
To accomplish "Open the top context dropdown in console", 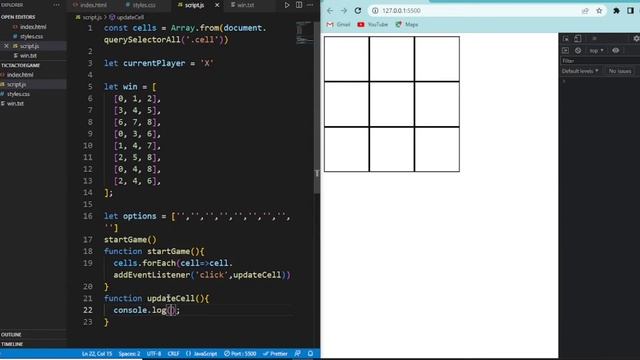I will click(596, 51).
